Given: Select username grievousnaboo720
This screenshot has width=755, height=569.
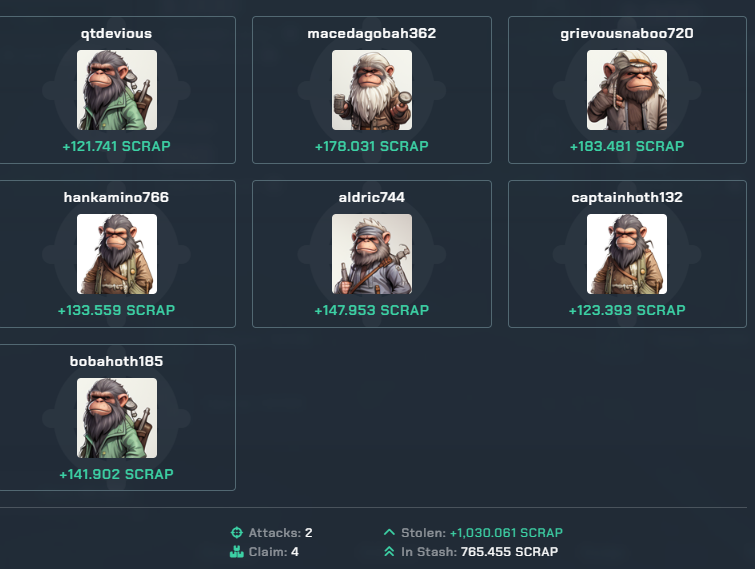Looking at the screenshot, I should click(627, 33).
